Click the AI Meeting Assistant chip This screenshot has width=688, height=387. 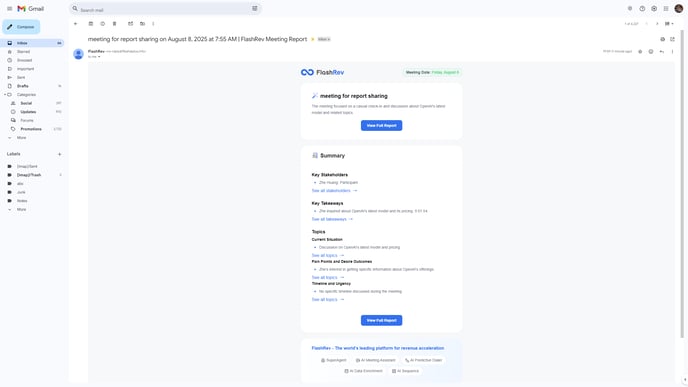point(376,360)
